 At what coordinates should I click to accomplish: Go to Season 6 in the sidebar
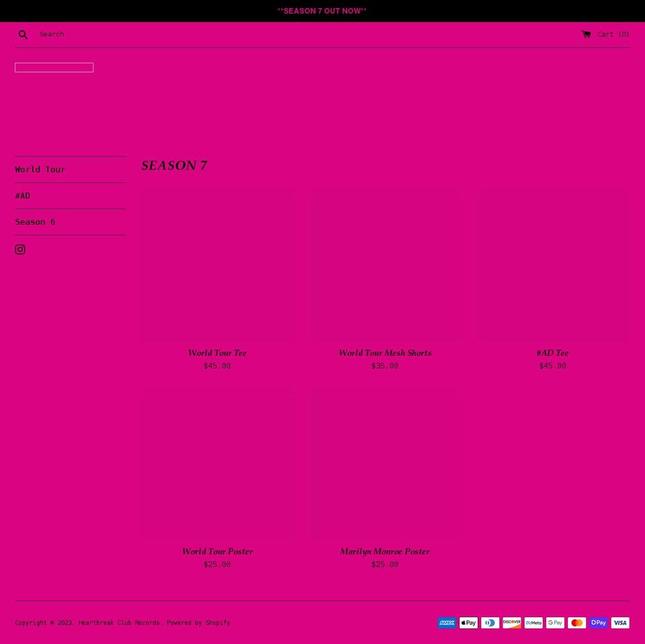[x=35, y=222]
